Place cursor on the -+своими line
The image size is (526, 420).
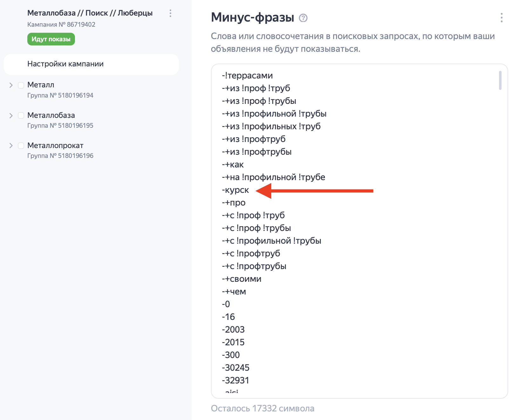[242, 279]
